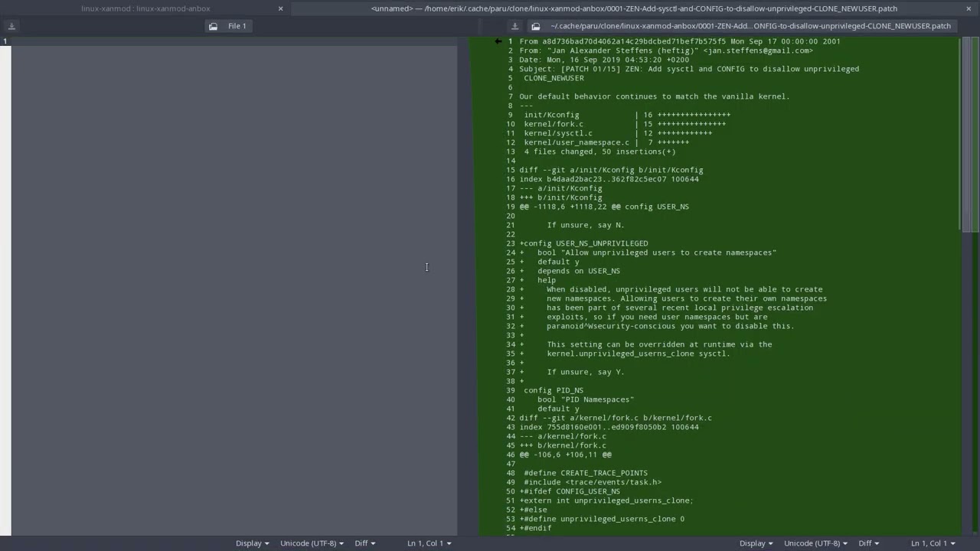Open right pane Ln 1, Col 1 position dropdown

pos(933,543)
